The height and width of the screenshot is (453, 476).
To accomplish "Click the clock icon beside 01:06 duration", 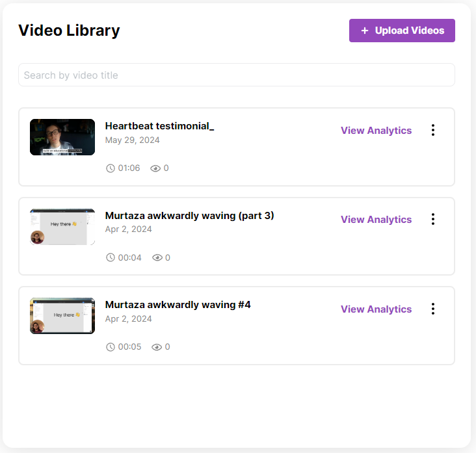I will click(x=110, y=168).
